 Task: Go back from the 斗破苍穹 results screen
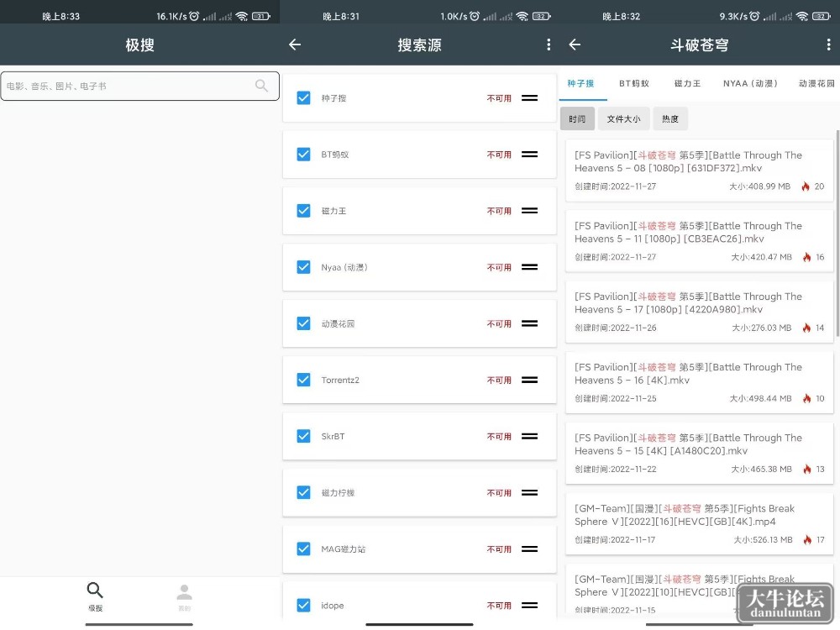pos(575,45)
